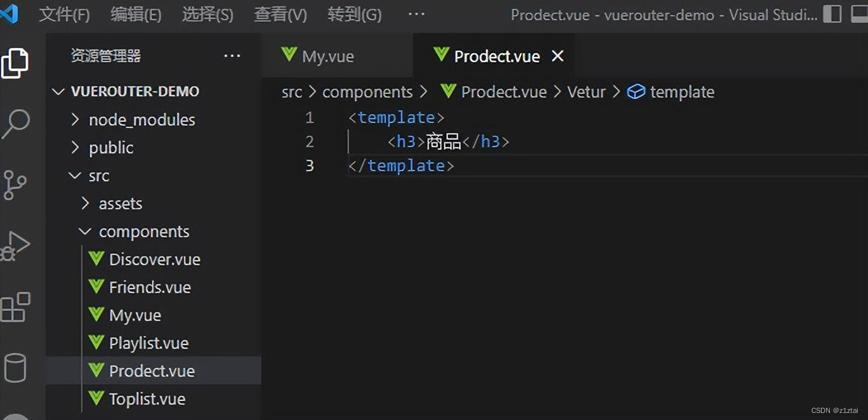Open the Run and Debug view
868x420 pixels.
[x=16, y=246]
